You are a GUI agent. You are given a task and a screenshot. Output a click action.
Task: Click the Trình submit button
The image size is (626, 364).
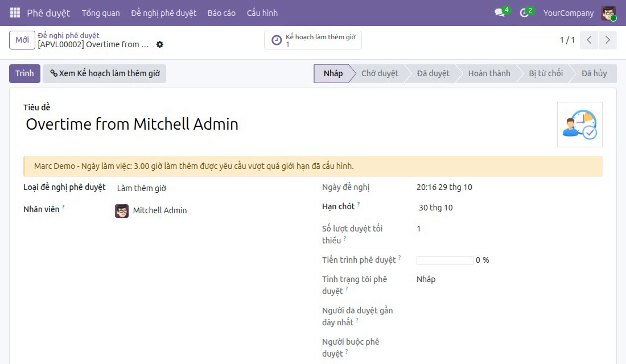pos(24,73)
